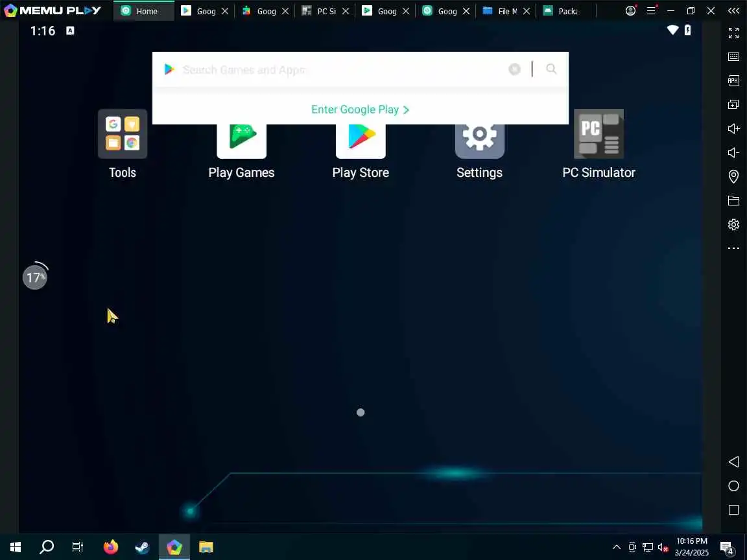Click the Enter Google Play link
The height and width of the screenshot is (560, 747).
coord(360,110)
